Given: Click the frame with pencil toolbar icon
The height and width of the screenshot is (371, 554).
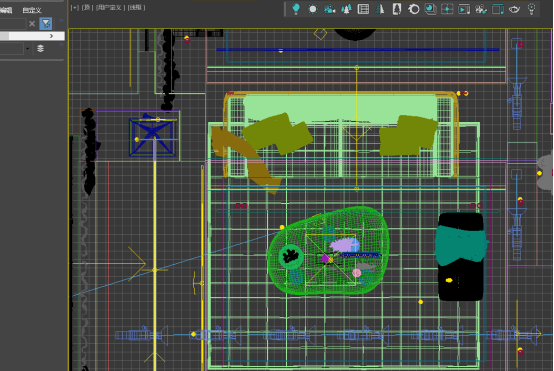Looking at the screenshot, I should [498, 9].
